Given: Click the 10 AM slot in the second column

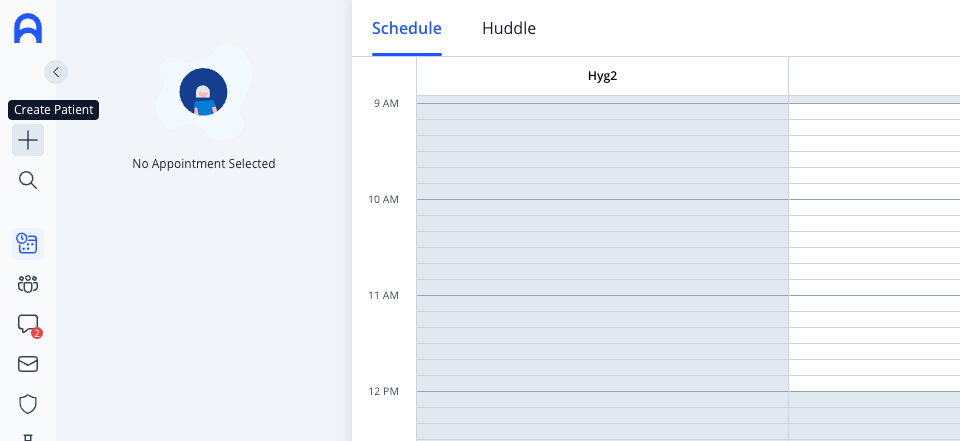Looking at the screenshot, I should (x=874, y=208).
